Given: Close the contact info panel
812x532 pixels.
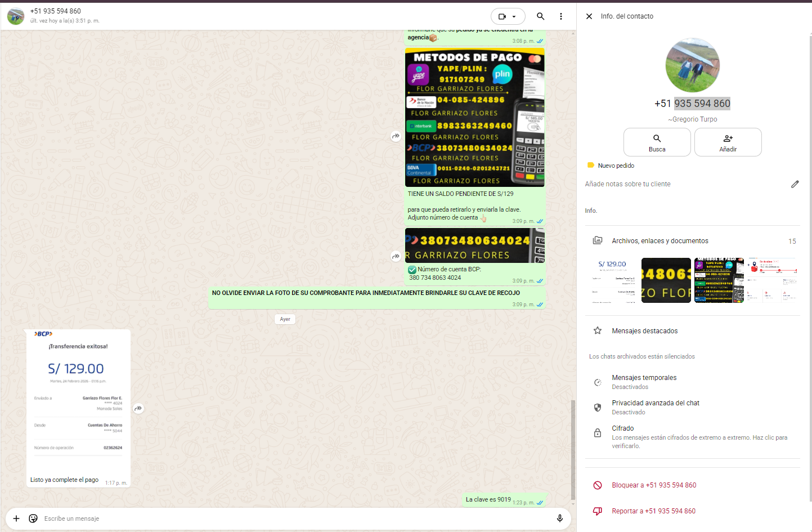Looking at the screenshot, I should tap(589, 16).
